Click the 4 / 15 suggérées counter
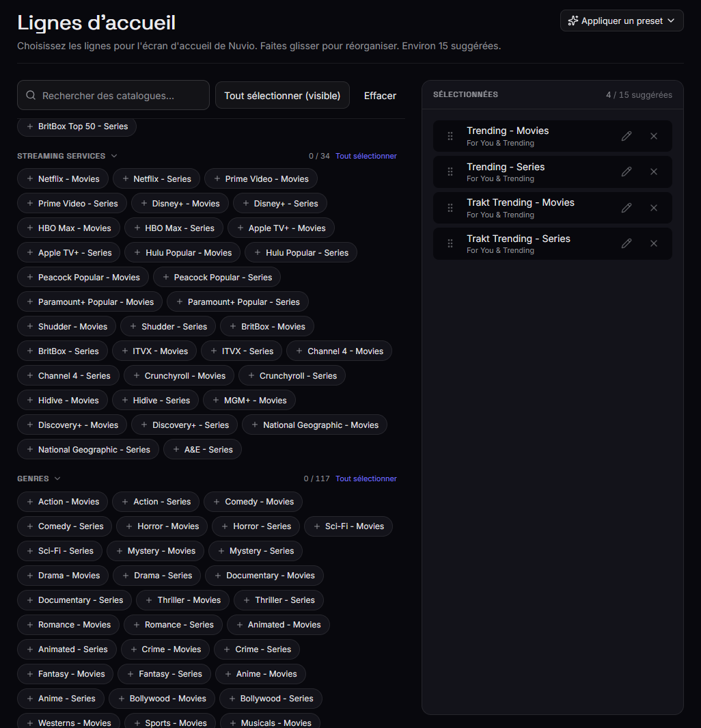 point(639,95)
